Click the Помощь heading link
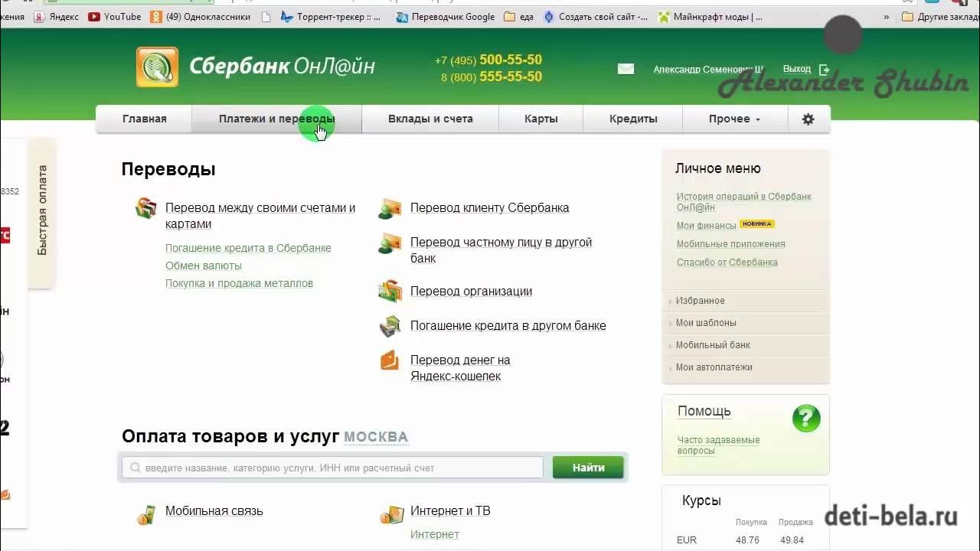This screenshot has width=980, height=551. 704,411
